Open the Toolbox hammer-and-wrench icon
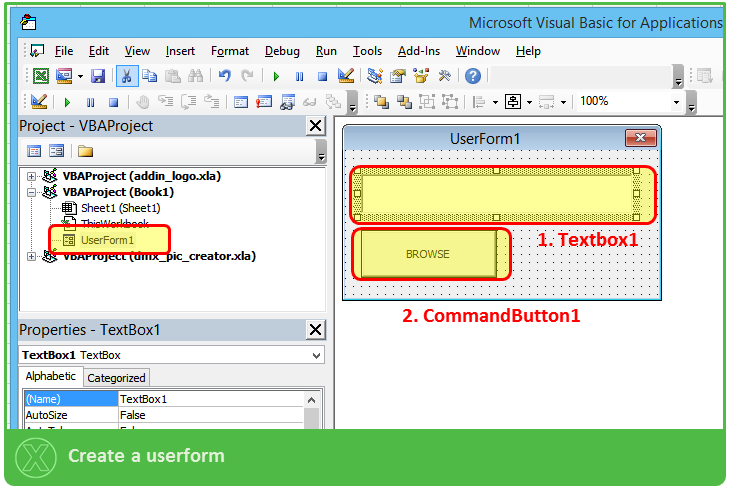729x490 pixels. tap(444, 75)
